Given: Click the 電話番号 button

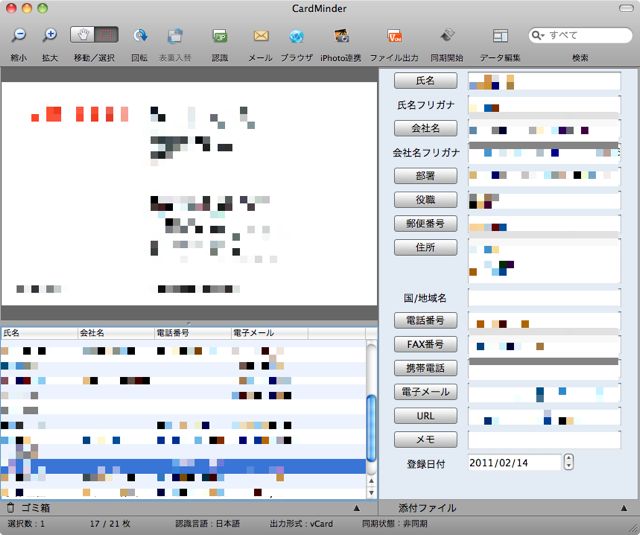Looking at the screenshot, I should point(425,320).
